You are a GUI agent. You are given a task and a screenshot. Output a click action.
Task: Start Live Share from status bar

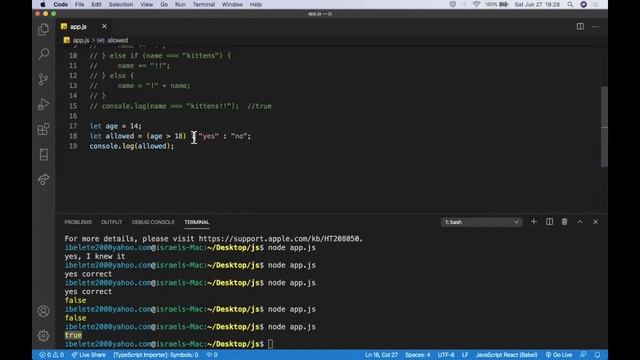click(89, 355)
